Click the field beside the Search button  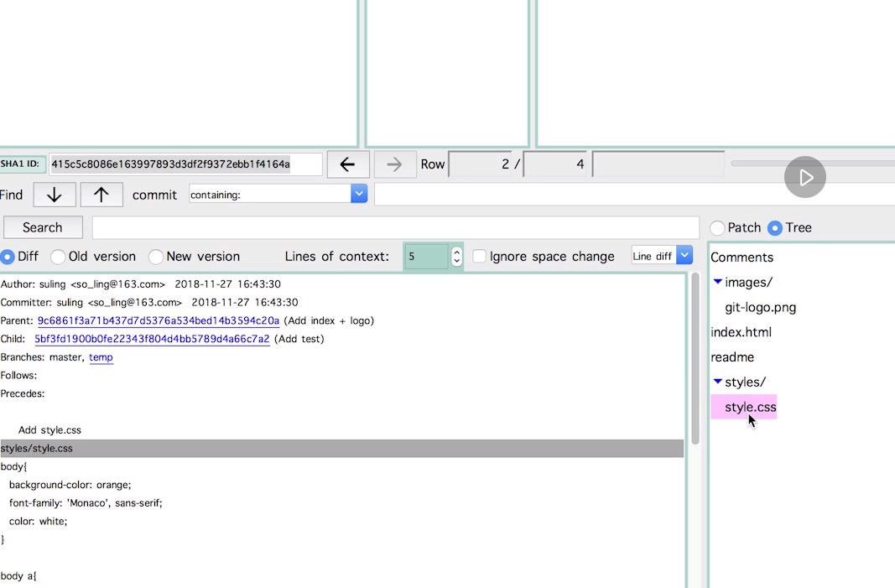[x=396, y=227]
